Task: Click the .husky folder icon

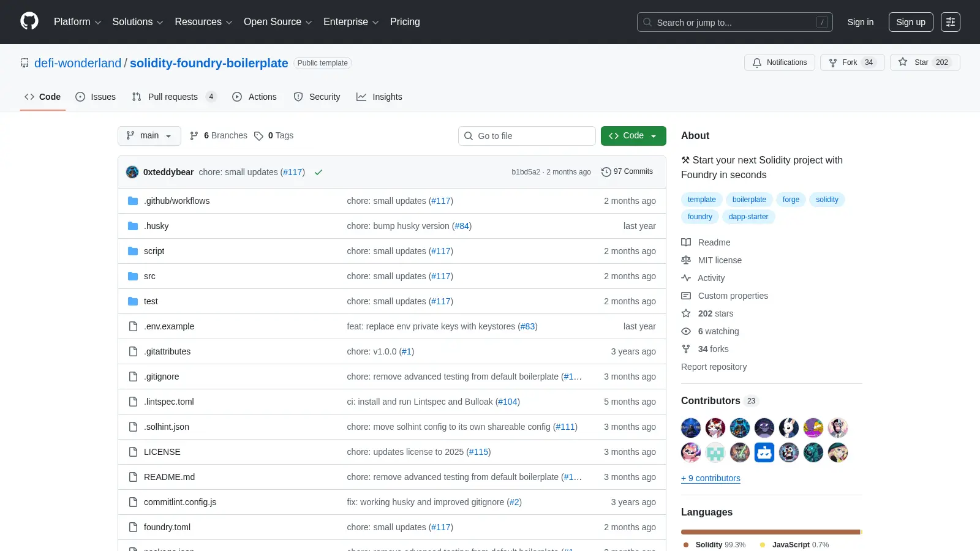Action: click(133, 226)
